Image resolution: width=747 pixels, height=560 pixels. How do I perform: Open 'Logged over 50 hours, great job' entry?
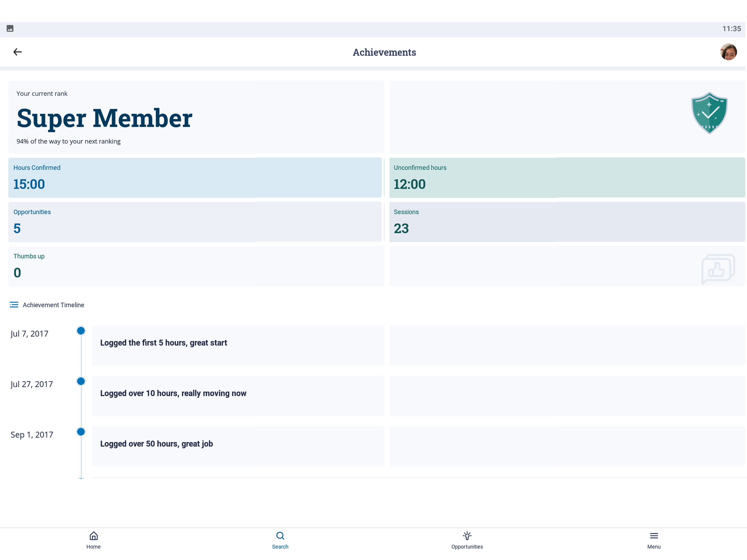coord(418,447)
